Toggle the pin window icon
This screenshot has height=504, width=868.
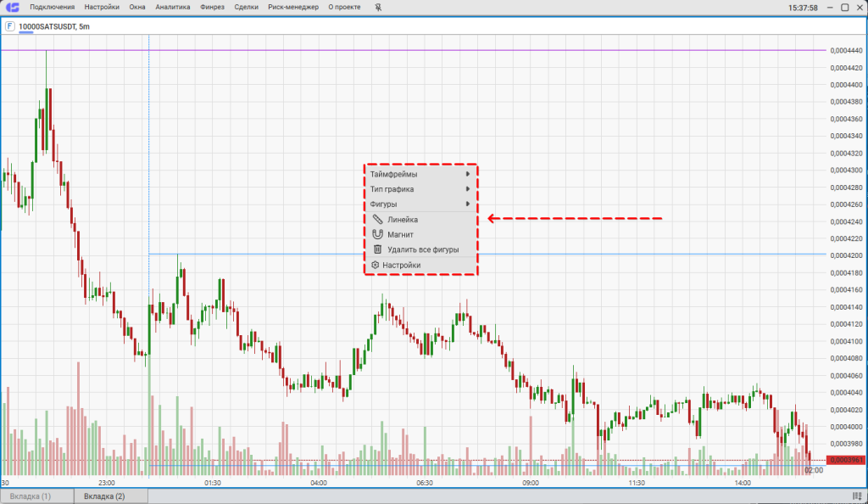click(378, 7)
